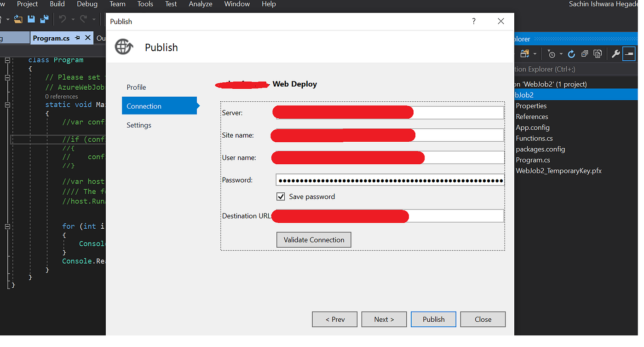Collapse the class Program code region
The width and height of the screenshot is (644, 347).
[7, 60]
